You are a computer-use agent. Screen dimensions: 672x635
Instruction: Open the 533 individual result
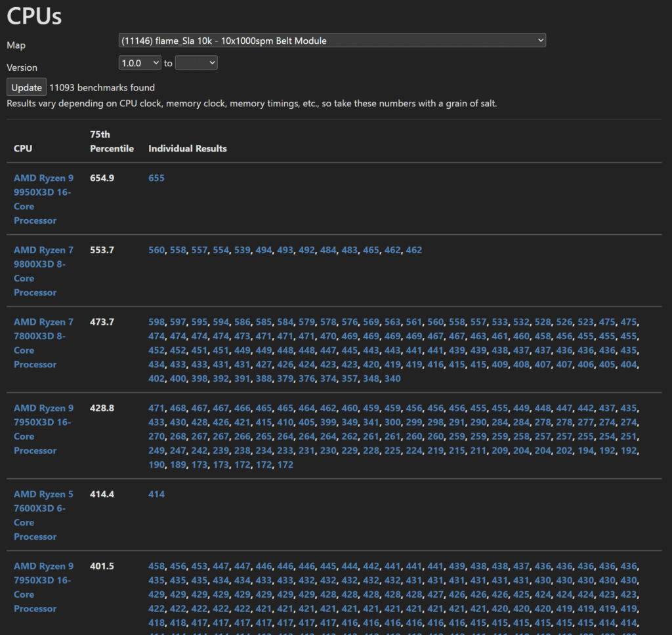[499, 322]
